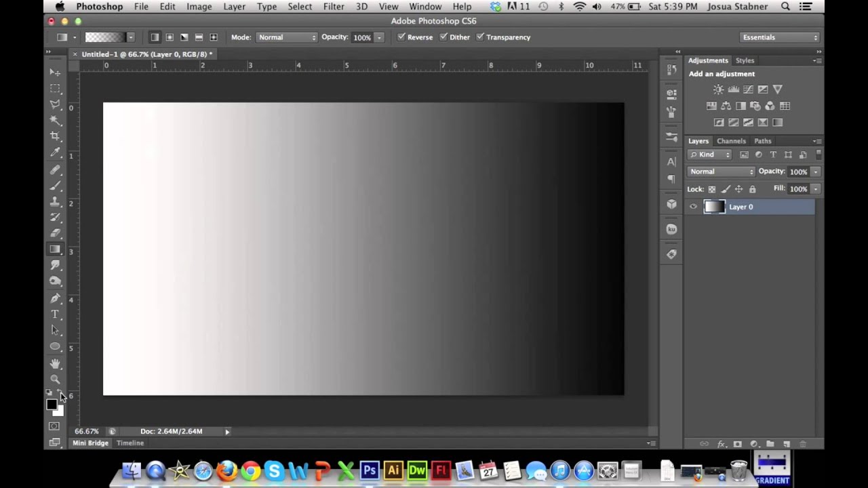Viewport: 868px width, 488px height.
Task: Choose the Radial Gradient style
Action: point(170,37)
